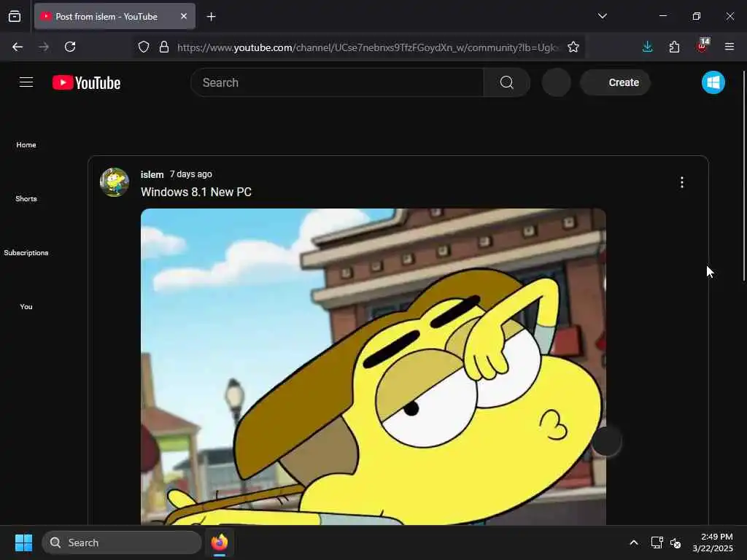Expand the list all tabs chevron
Image resolution: width=747 pixels, height=560 pixels.
tap(602, 16)
